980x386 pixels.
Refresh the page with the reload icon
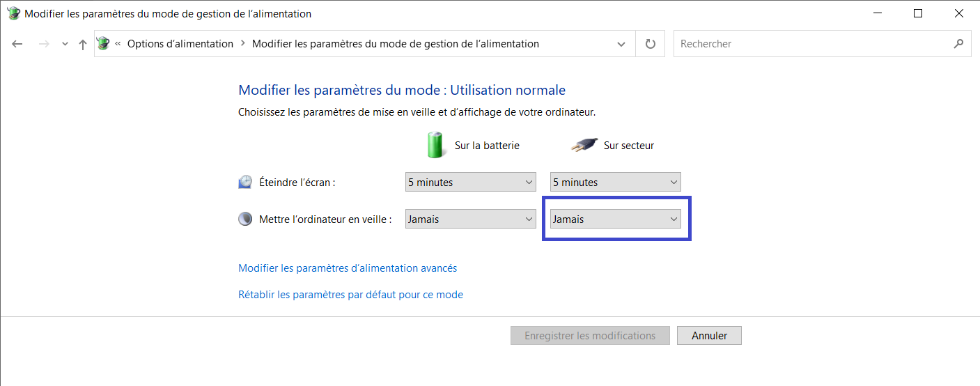click(x=651, y=44)
